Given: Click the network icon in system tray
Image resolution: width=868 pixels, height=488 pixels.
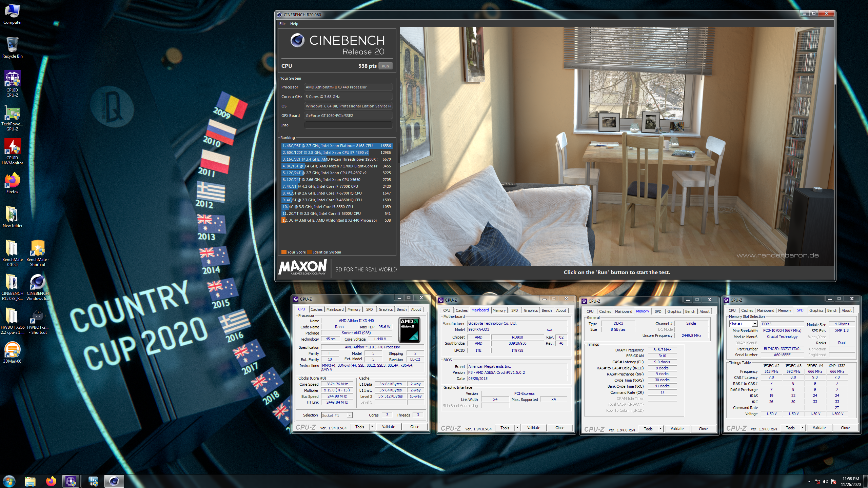Looking at the screenshot, I should pyautogui.click(x=817, y=482).
